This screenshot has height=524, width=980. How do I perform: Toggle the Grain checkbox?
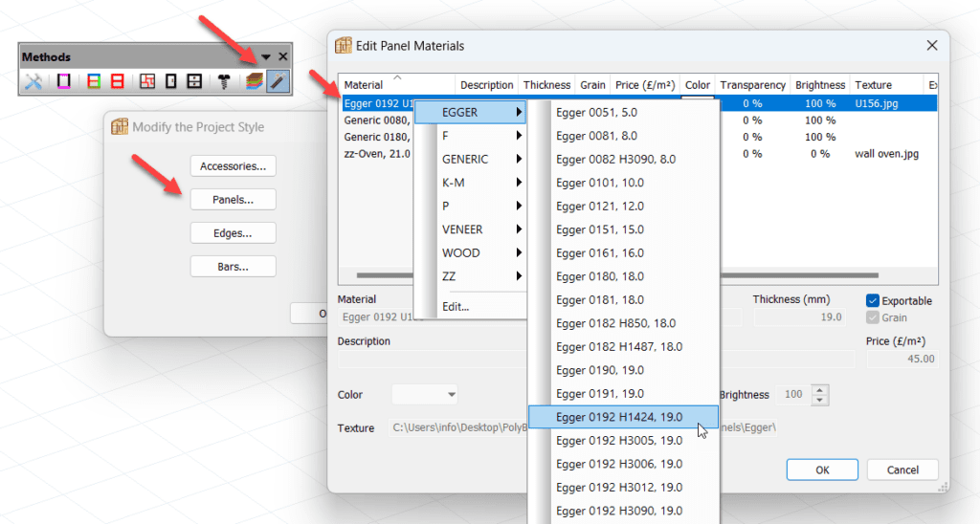(x=873, y=318)
